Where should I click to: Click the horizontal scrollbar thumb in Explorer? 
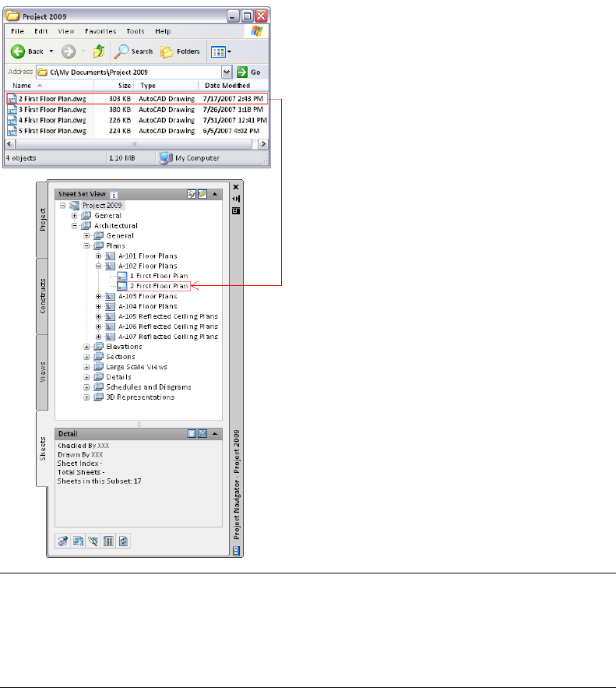click(x=134, y=144)
